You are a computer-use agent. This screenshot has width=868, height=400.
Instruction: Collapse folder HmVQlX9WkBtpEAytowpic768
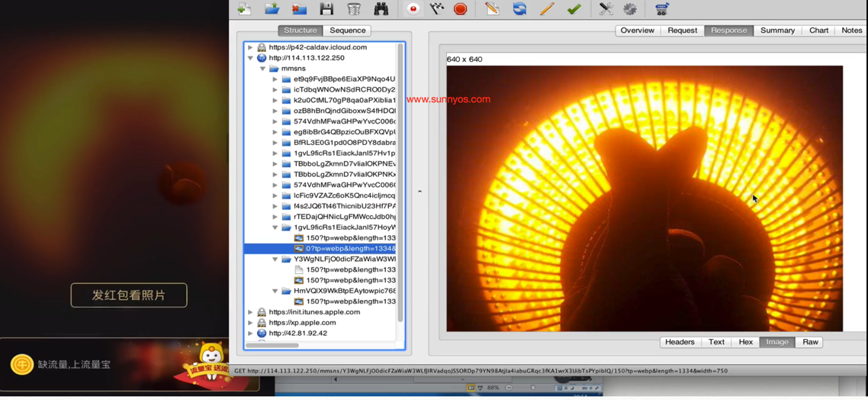pyautogui.click(x=275, y=291)
